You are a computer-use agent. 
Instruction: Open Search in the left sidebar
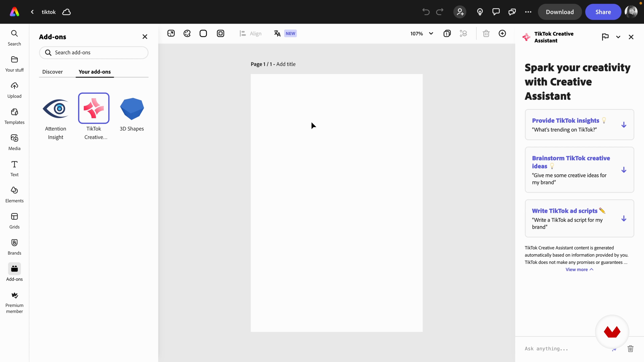(x=14, y=38)
